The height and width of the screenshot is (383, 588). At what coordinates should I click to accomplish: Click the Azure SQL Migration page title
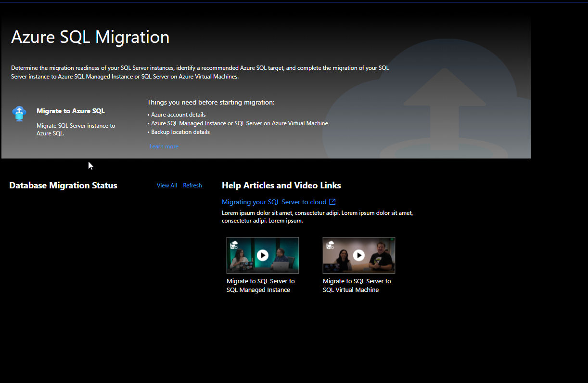(x=90, y=37)
